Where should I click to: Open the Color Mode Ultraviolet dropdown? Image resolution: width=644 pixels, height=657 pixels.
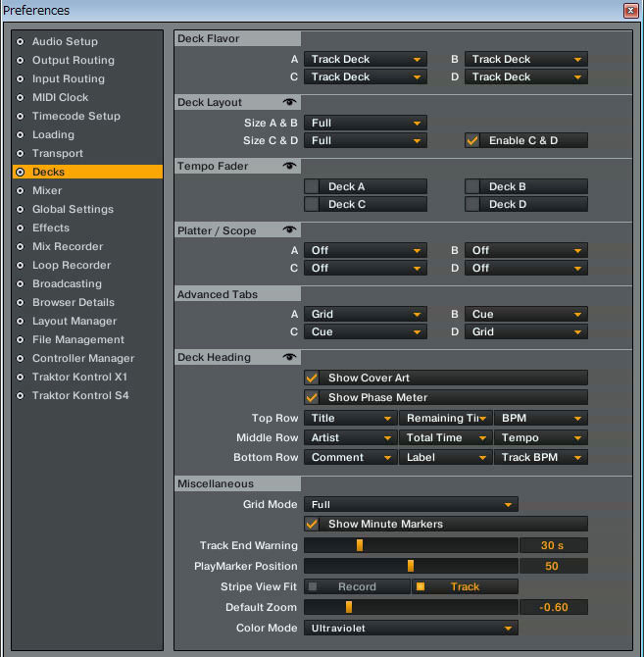pos(411,628)
